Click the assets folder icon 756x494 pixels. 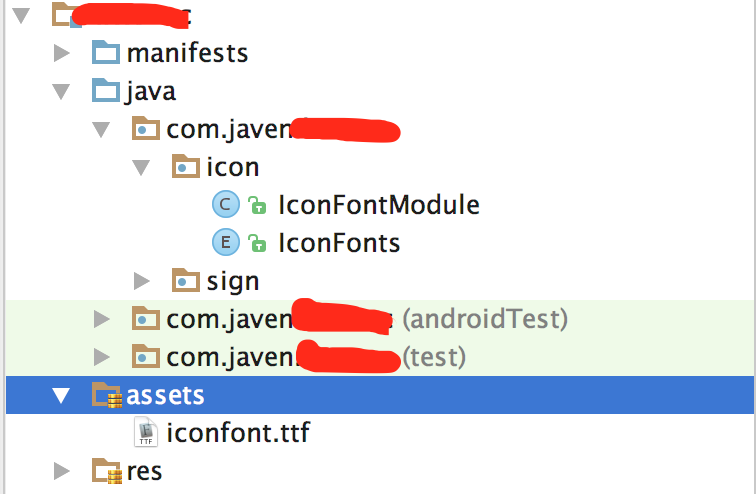(107, 395)
